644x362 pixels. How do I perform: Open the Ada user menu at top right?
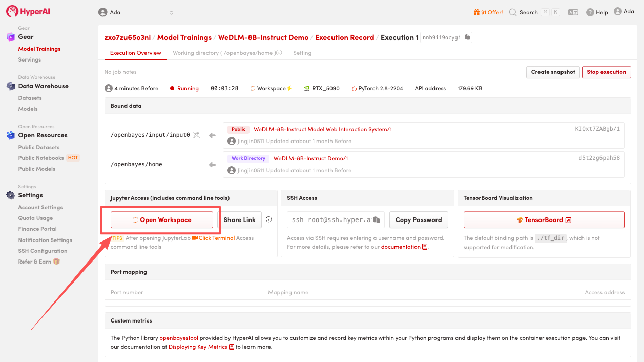pos(624,12)
